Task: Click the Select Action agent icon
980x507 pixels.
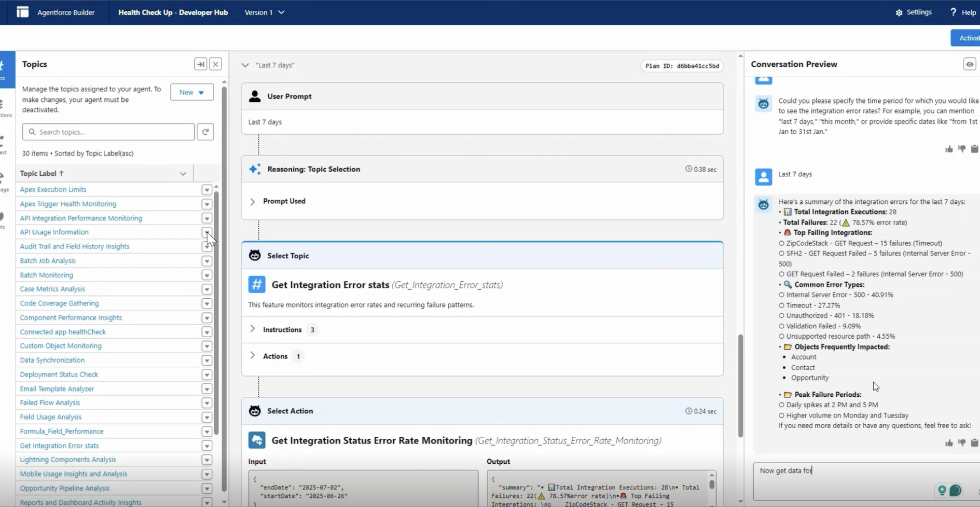Action: [255, 411]
